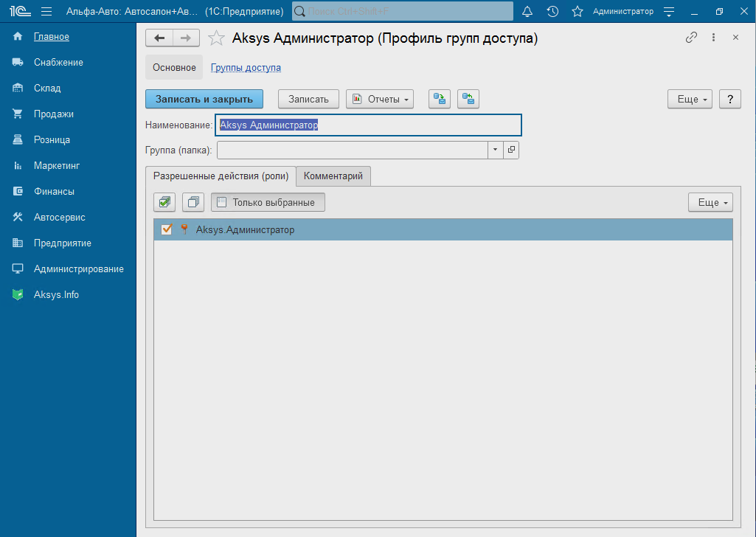
Task: Uncheck the Aksys.Администратор role checkbox
Action: point(167,229)
